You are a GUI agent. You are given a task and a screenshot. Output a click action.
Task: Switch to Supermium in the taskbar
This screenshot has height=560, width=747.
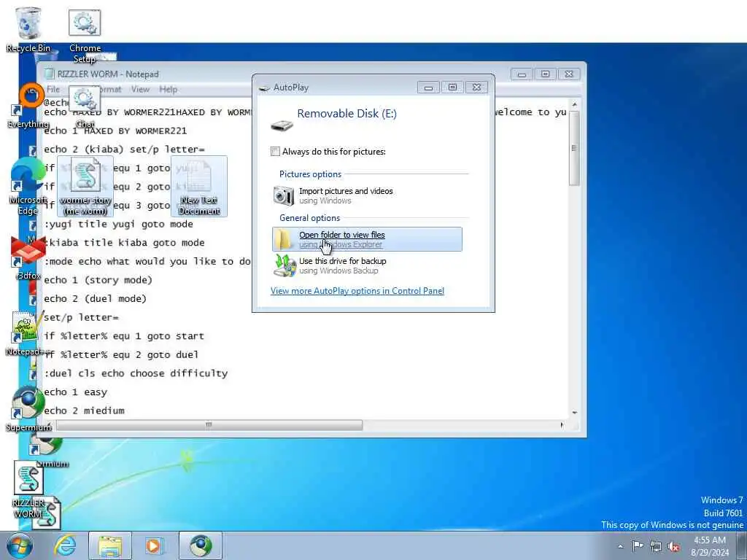pos(201,545)
